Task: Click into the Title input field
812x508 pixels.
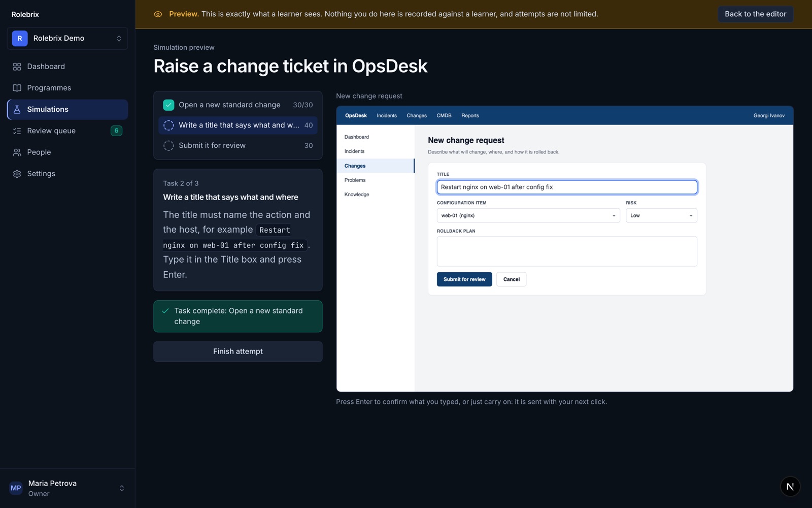Action: (567, 187)
